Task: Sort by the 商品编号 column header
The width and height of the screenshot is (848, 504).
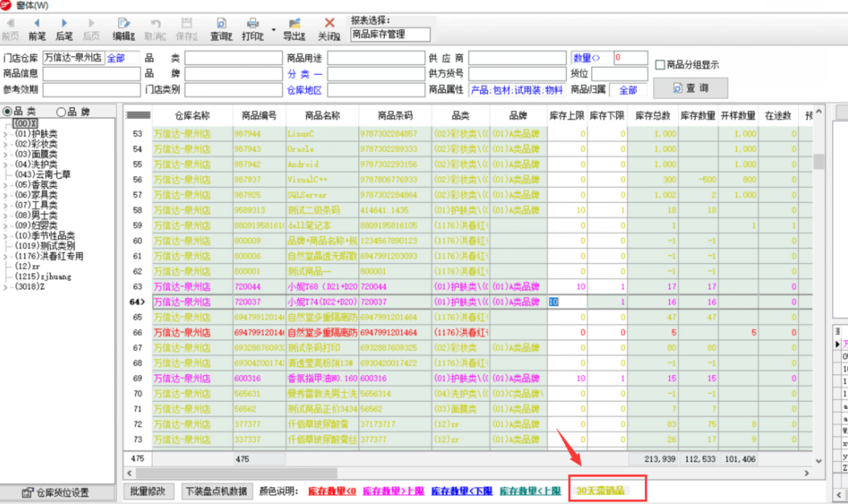Action: 259,115
